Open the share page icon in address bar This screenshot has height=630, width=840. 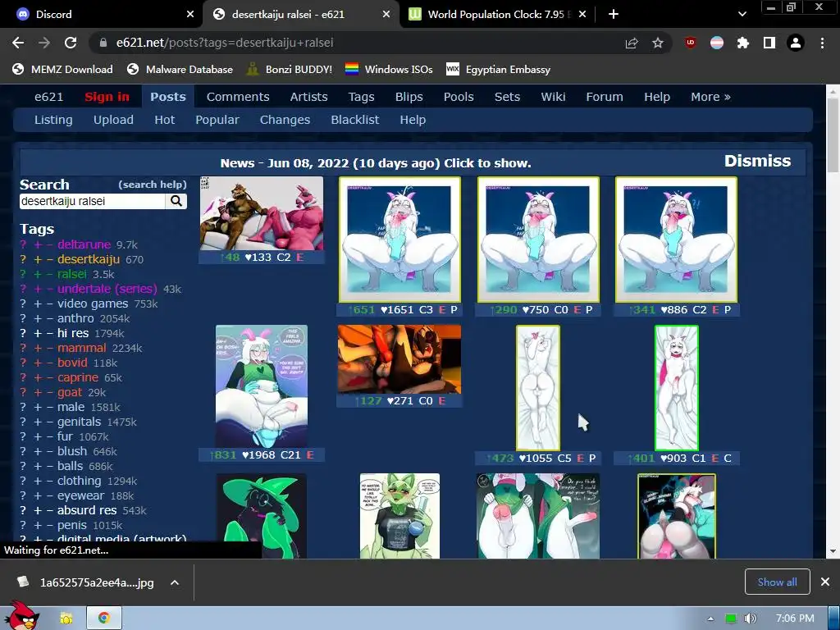[x=632, y=43]
